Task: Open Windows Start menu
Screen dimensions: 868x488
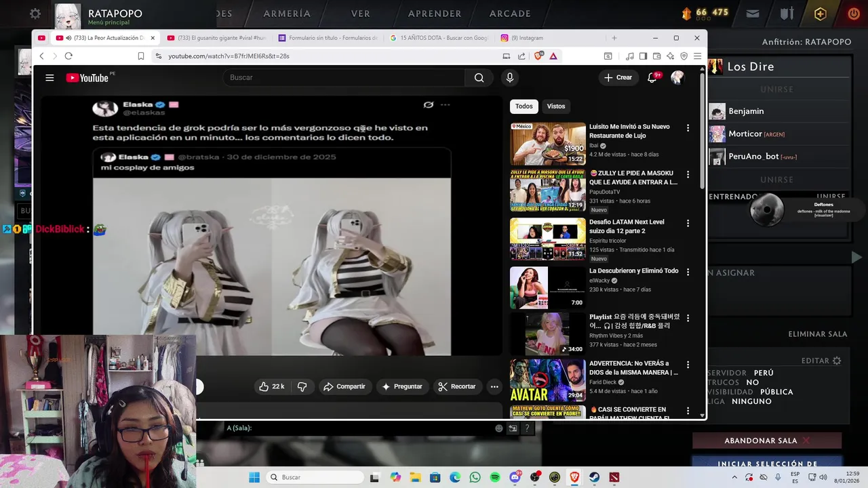Action: (x=254, y=477)
